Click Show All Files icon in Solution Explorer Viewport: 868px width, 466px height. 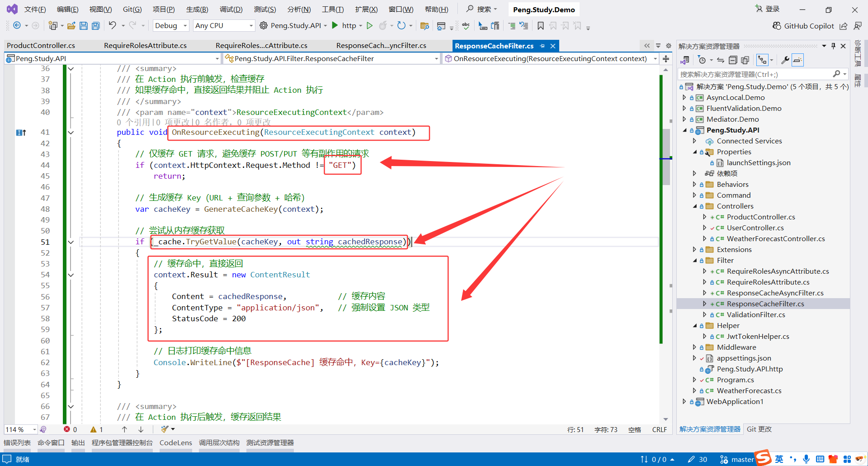(745, 60)
